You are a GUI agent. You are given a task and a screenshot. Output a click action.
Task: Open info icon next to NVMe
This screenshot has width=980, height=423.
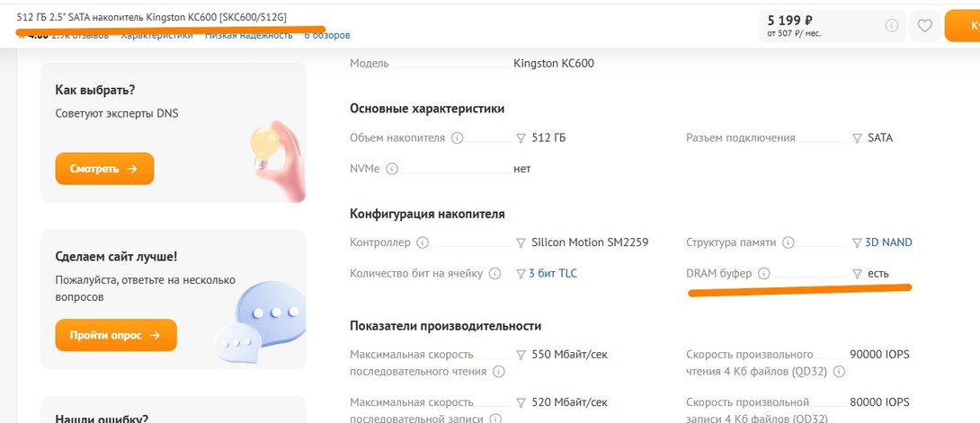point(392,168)
